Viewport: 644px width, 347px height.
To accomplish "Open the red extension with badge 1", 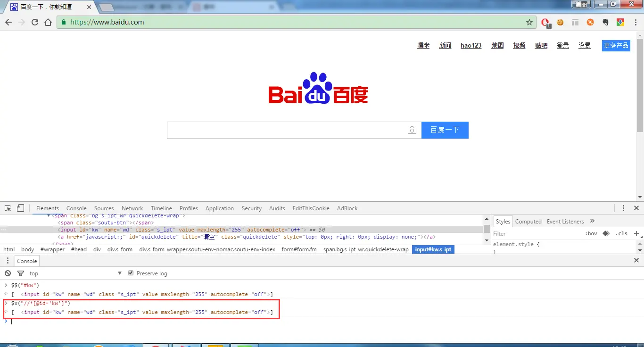I will point(545,22).
